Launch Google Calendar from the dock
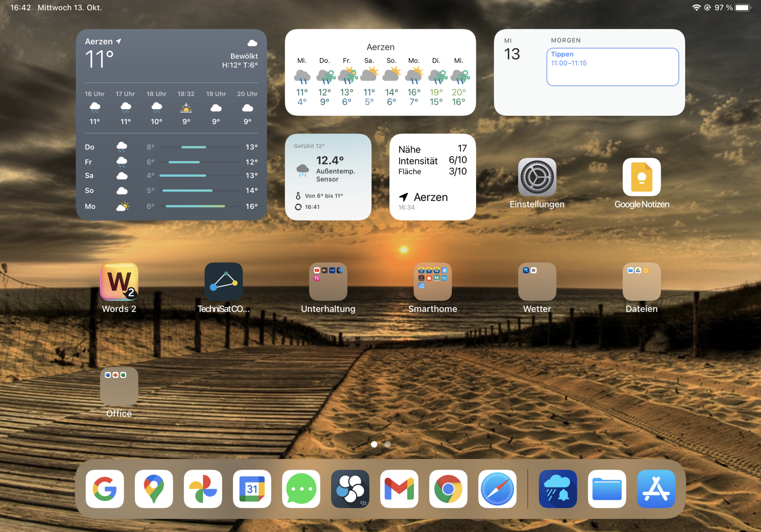The width and height of the screenshot is (761, 532). click(x=252, y=489)
